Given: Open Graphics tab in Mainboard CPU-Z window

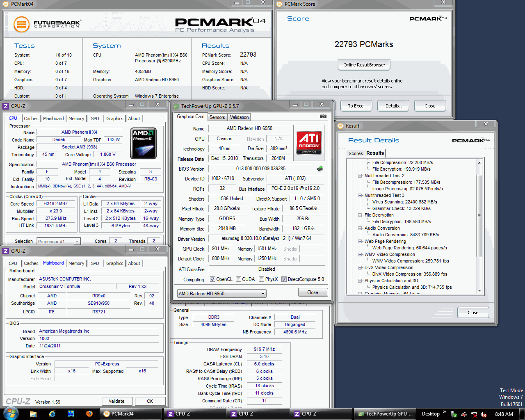Looking at the screenshot, I should [x=115, y=263].
